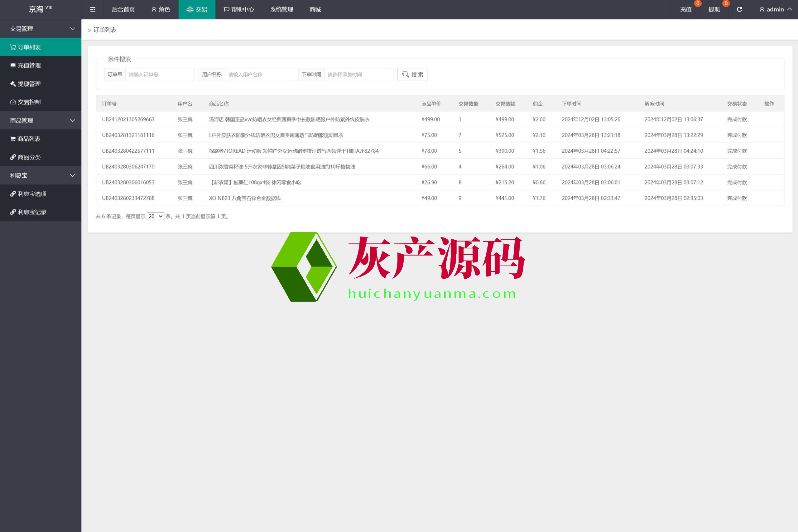This screenshot has height=532, width=798.
Task: Open 利息宝选项 sidebar item
Action: pos(32,194)
